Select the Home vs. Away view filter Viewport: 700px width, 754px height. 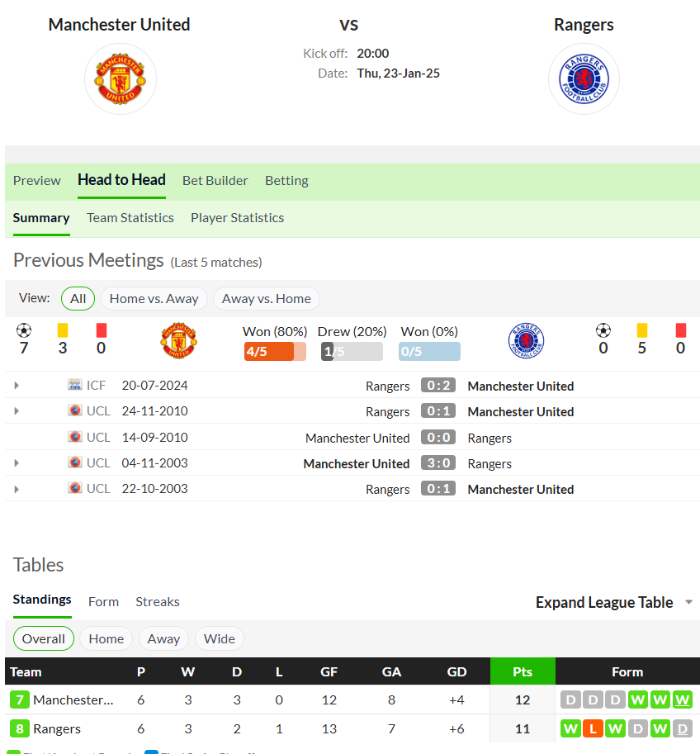pos(154,299)
